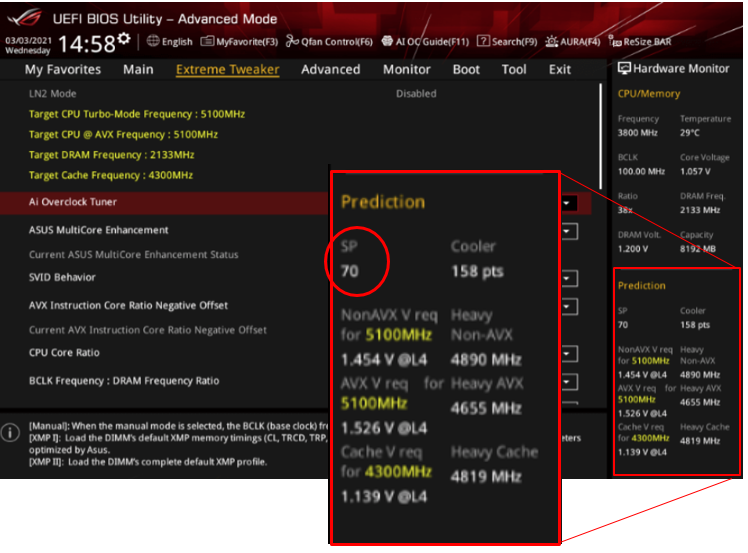Click the AURA(F4) label
Viewport: 748px width, 553px height.
(580, 42)
